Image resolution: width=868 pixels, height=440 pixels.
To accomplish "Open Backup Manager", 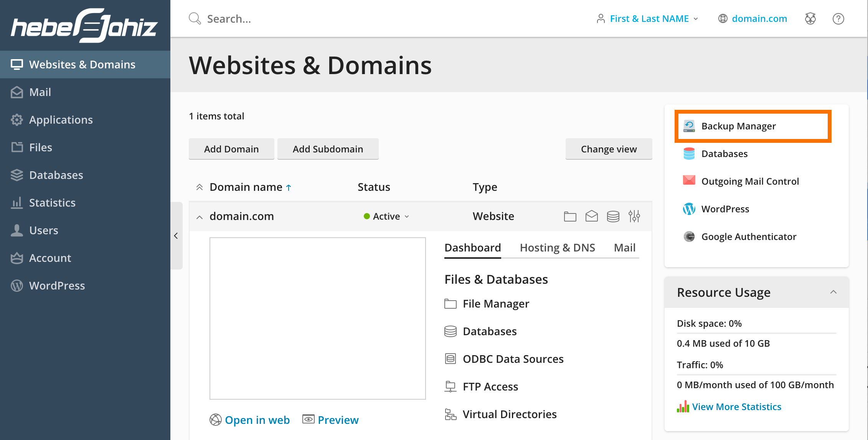I will [x=739, y=126].
